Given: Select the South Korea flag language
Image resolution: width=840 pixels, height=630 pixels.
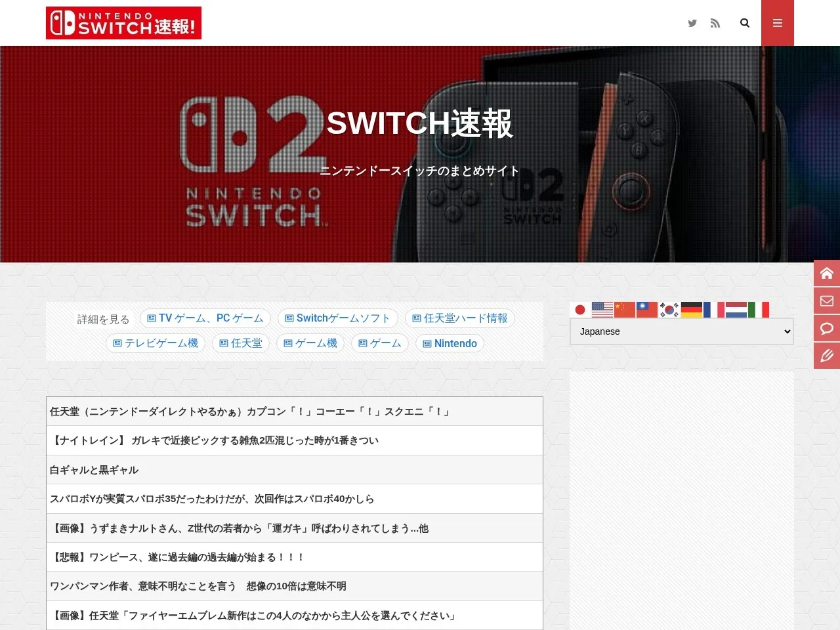Looking at the screenshot, I should click(x=669, y=310).
